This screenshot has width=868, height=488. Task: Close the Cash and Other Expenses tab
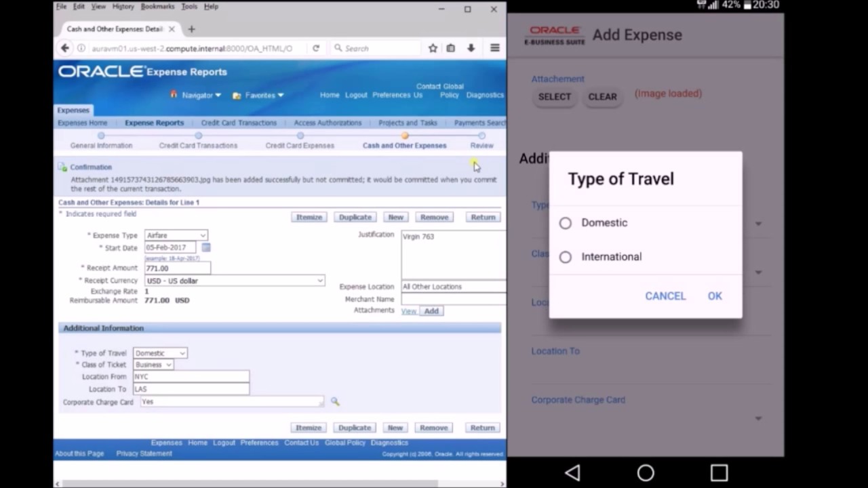[x=172, y=29]
